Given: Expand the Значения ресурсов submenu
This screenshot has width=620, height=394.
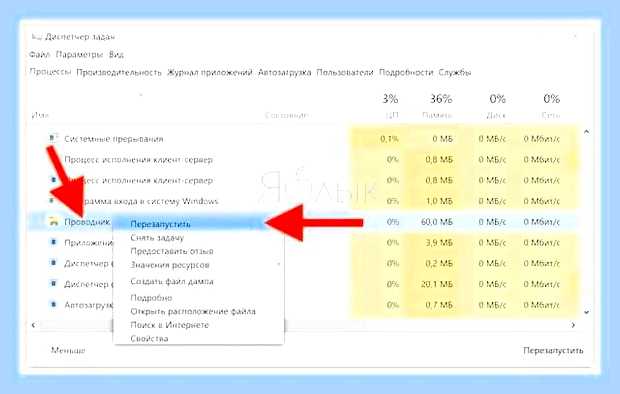Looking at the screenshot, I should (198, 265).
